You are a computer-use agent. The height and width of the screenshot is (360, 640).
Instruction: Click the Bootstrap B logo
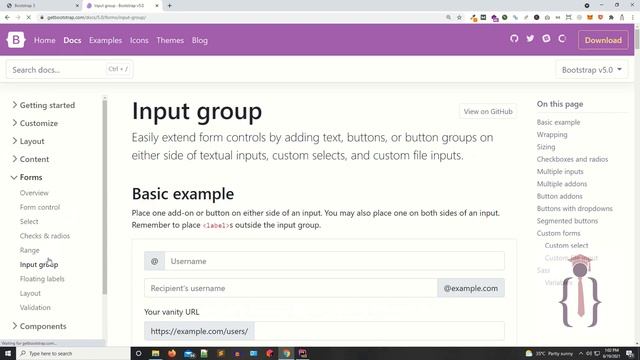click(16, 40)
